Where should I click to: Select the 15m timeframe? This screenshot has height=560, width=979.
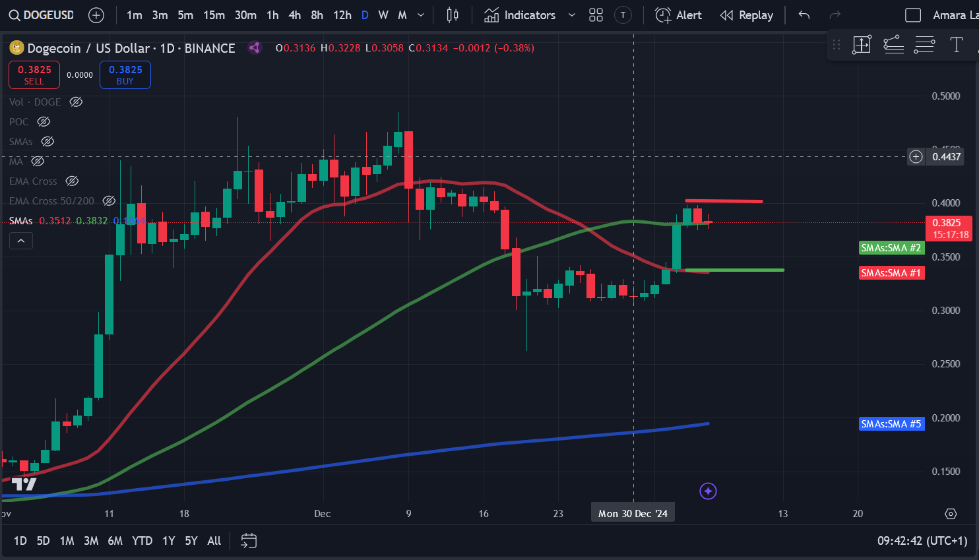214,15
